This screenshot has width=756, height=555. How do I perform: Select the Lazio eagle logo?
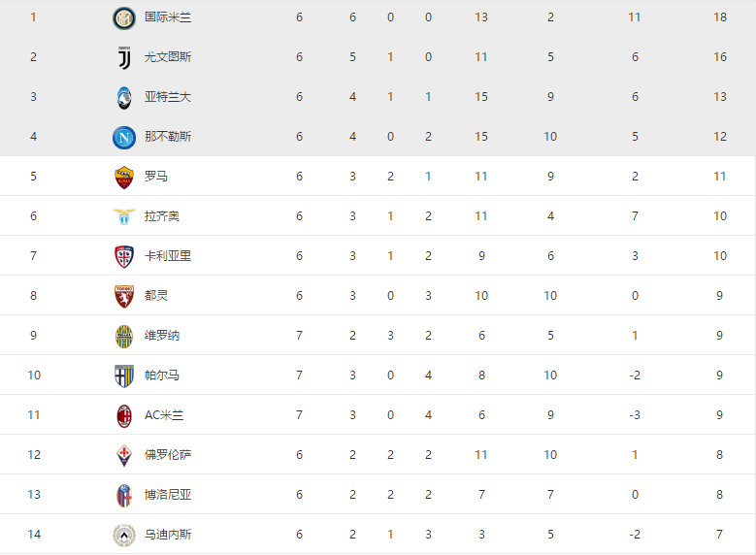tap(124, 217)
